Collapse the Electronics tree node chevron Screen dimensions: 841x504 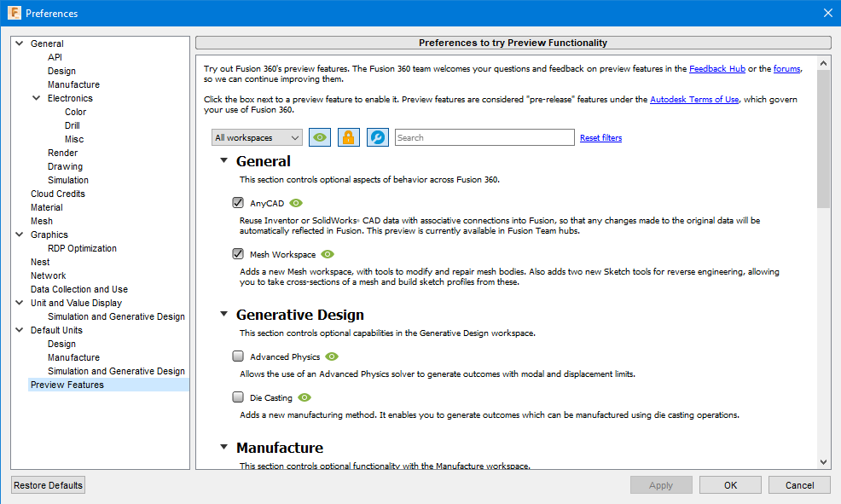37,98
